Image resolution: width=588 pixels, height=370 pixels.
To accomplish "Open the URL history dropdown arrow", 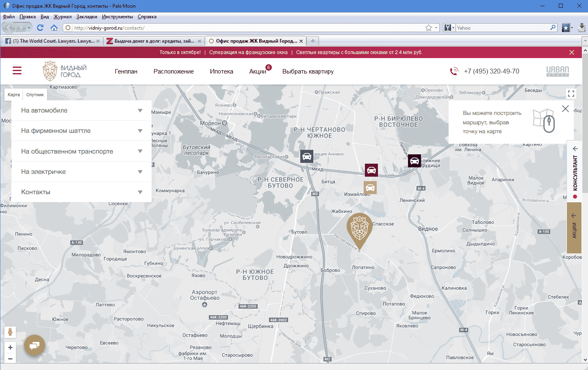I will pyautogui.click(x=436, y=28).
